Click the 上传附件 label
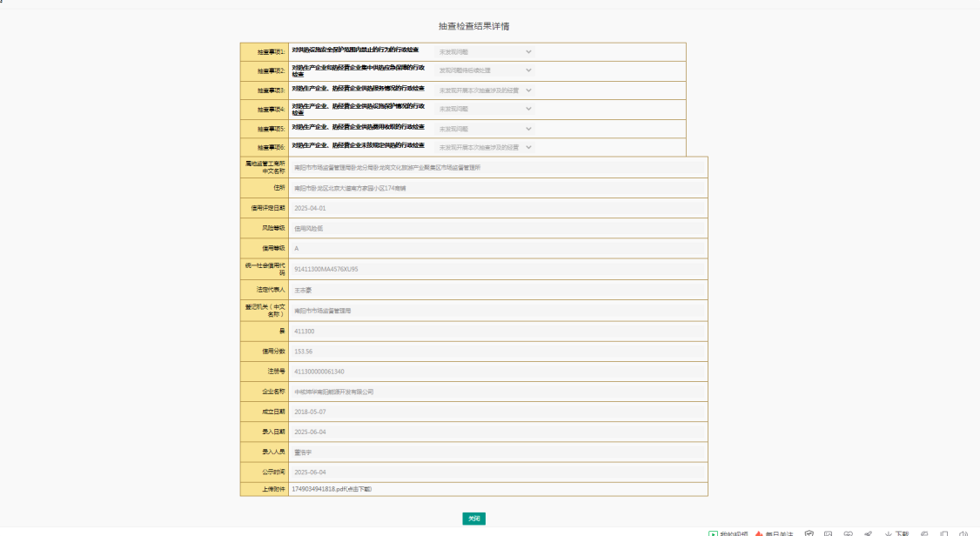This screenshot has height=536, width=980. pos(273,489)
